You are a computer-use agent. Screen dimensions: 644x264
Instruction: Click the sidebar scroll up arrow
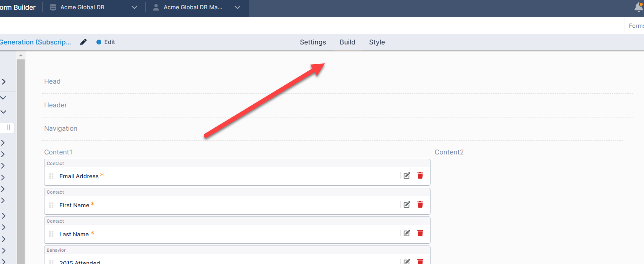21,55
